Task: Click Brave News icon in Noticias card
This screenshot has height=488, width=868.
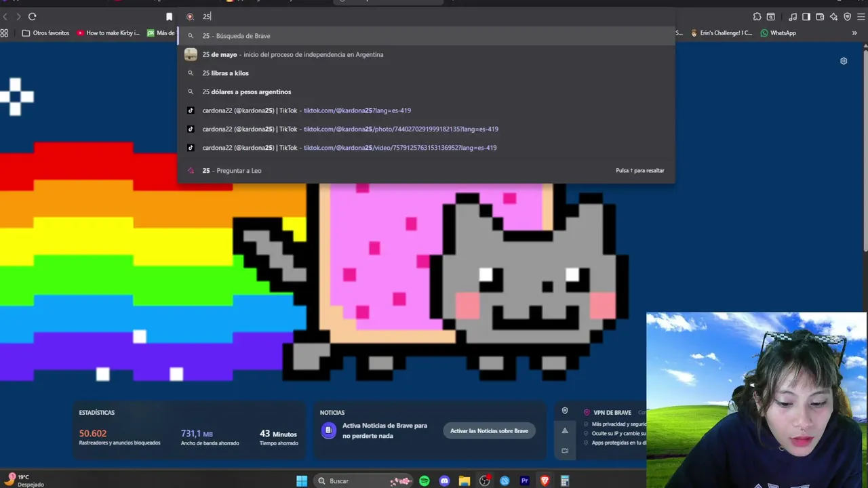Action: [328, 430]
